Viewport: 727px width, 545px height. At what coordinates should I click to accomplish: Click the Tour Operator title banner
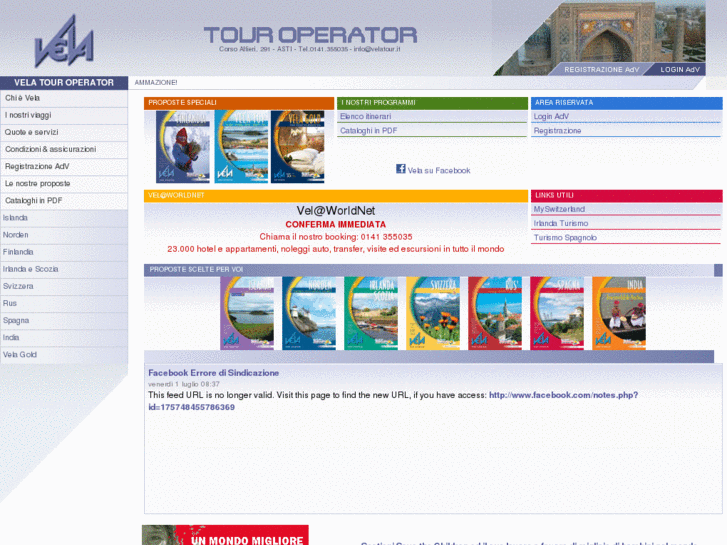[310, 35]
